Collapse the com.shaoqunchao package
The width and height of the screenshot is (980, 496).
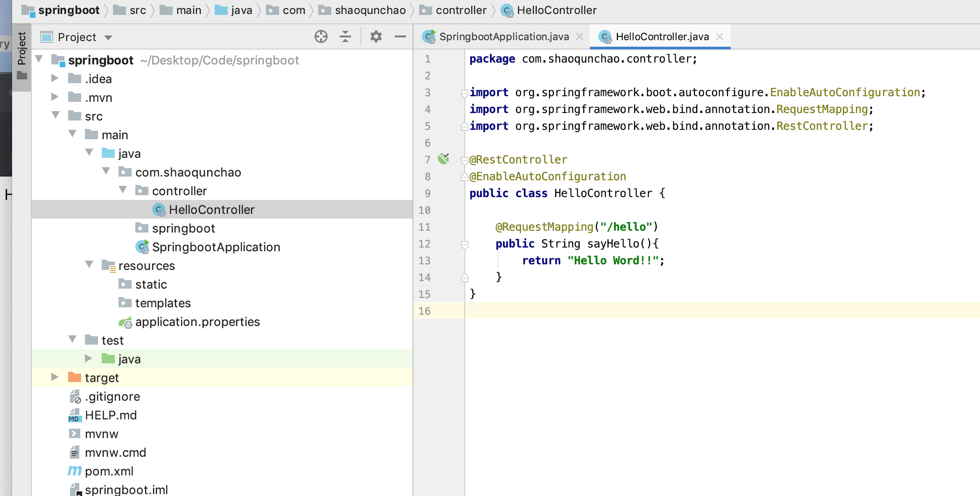click(x=106, y=171)
